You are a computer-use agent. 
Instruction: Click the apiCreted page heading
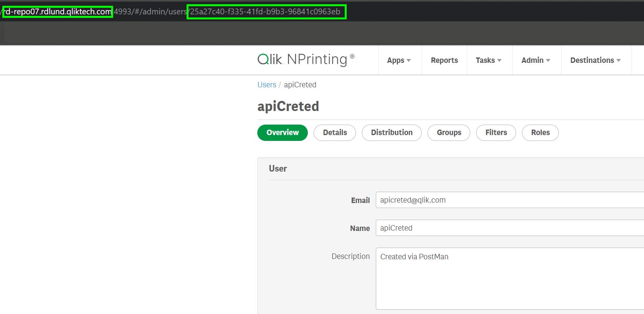click(288, 106)
